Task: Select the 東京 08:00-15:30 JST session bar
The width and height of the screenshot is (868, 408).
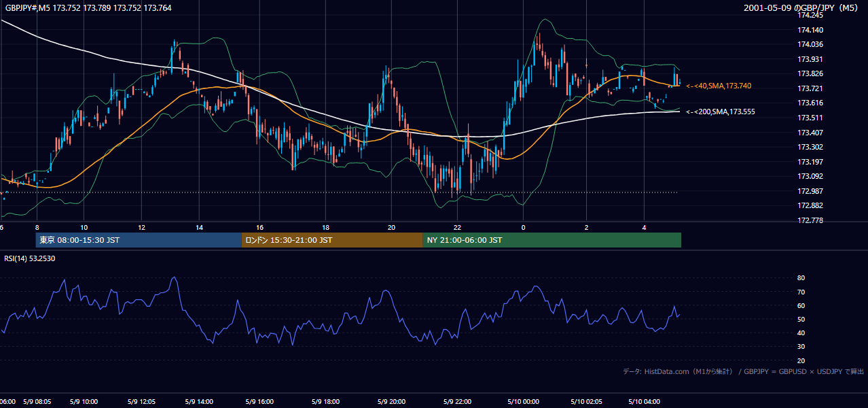Action: pos(138,240)
